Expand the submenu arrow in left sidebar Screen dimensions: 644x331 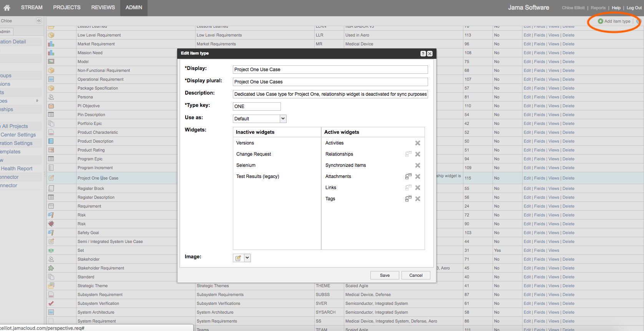point(37,101)
